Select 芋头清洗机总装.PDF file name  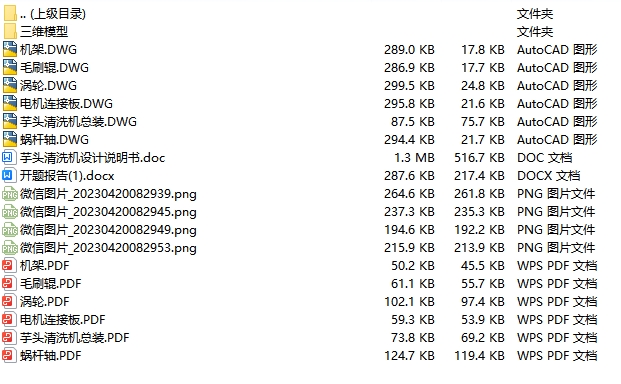point(74,338)
